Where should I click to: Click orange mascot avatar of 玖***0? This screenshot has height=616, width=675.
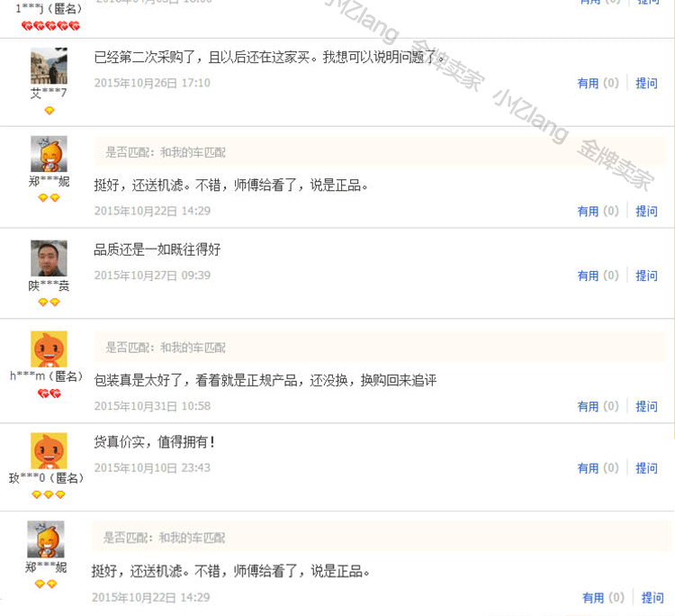49,450
